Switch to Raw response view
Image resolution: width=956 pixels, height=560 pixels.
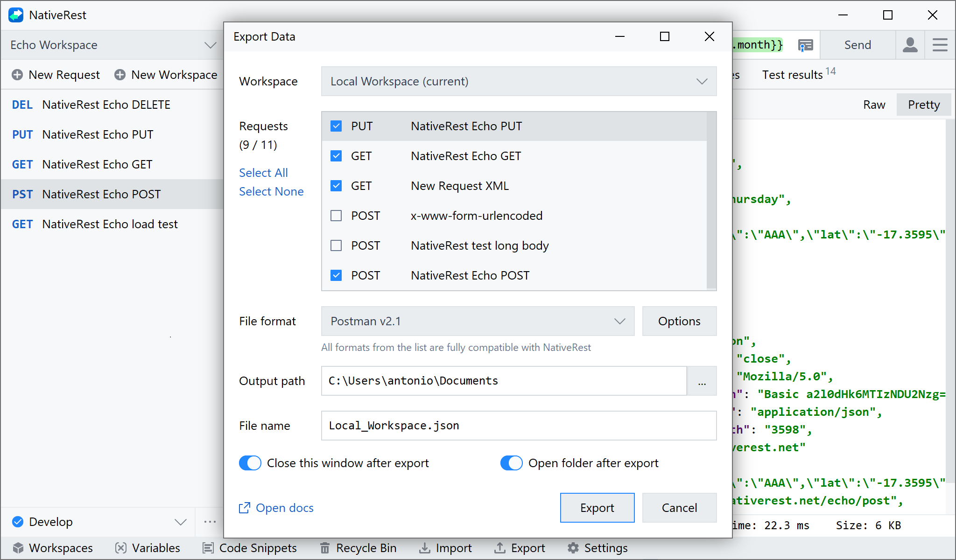(x=874, y=105)
